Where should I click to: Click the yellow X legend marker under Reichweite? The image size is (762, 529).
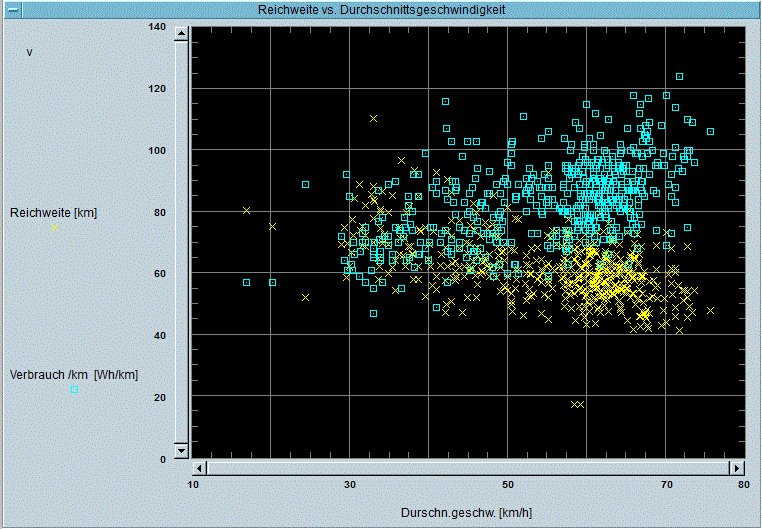tap(56, 227)
